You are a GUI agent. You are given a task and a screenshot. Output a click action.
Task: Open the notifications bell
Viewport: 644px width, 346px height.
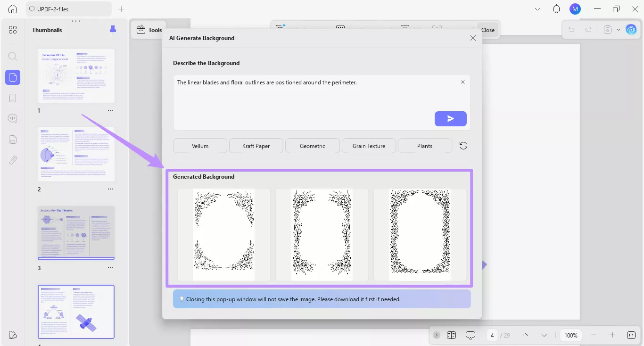[557, 9]
